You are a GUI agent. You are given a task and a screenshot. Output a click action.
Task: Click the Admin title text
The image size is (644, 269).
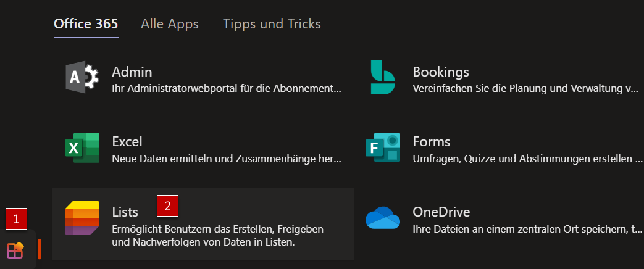[x=132, y=72]
